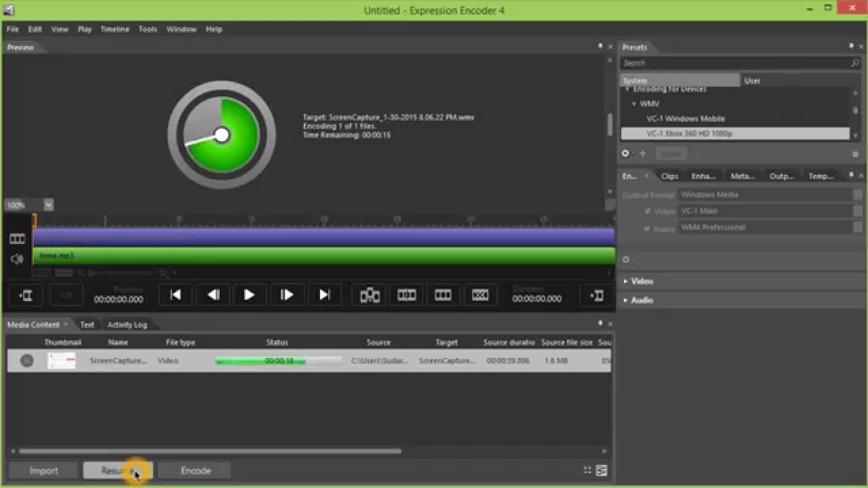Open the presets gear options icon

[625, 154]
